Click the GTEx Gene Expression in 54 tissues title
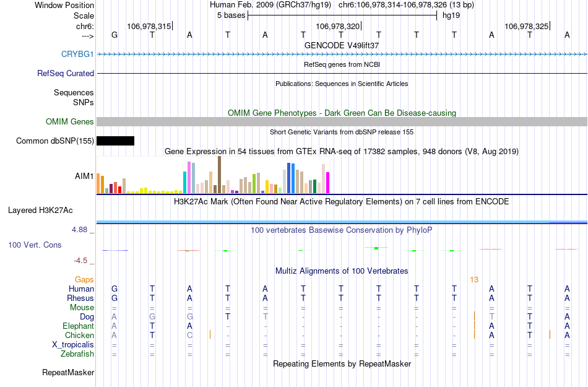588x387 pixels. pyautogui.click(x=342, y=152)
